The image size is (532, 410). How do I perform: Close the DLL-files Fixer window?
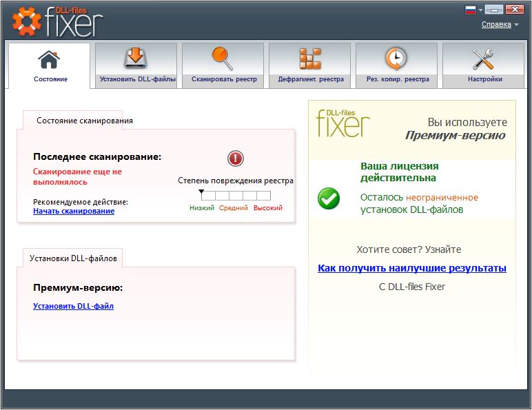tap(515, 10)
